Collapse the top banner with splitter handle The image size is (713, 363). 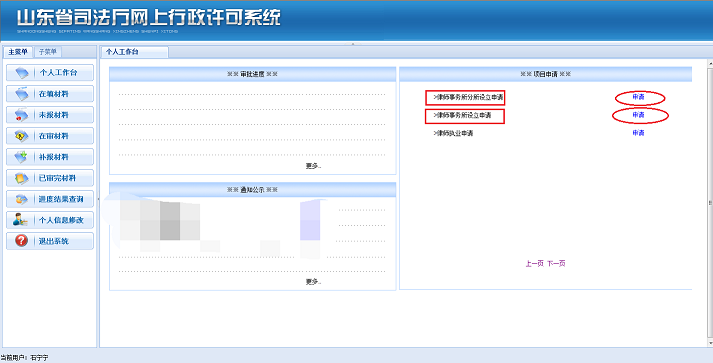353,44
